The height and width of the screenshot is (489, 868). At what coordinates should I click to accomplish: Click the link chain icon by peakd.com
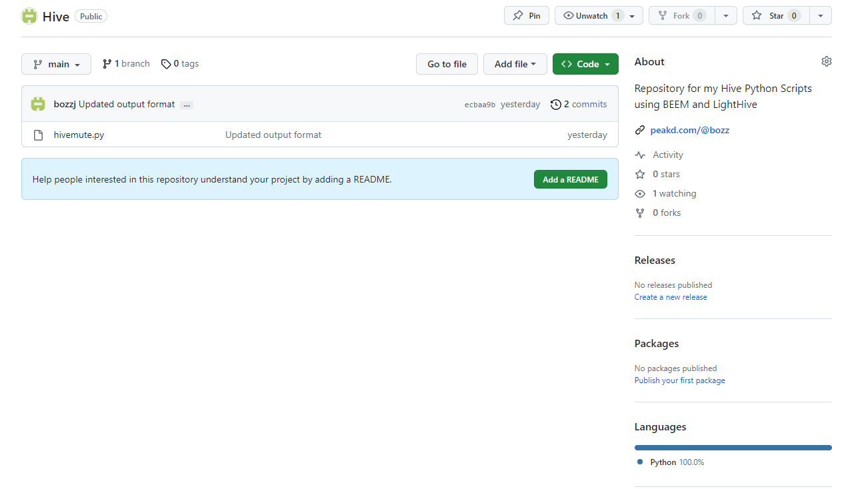640,130
